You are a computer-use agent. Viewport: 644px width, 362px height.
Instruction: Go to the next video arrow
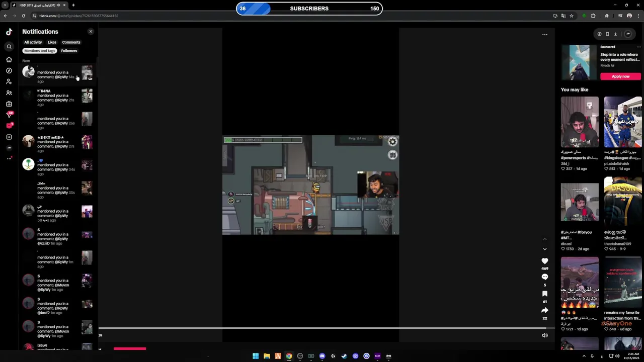[x=544, y=249]
